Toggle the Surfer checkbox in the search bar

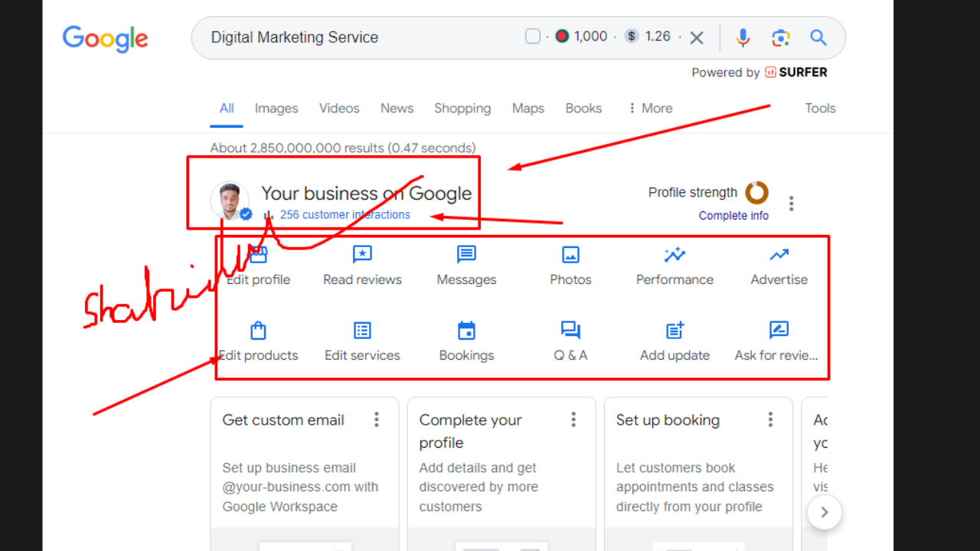[532, 35]
